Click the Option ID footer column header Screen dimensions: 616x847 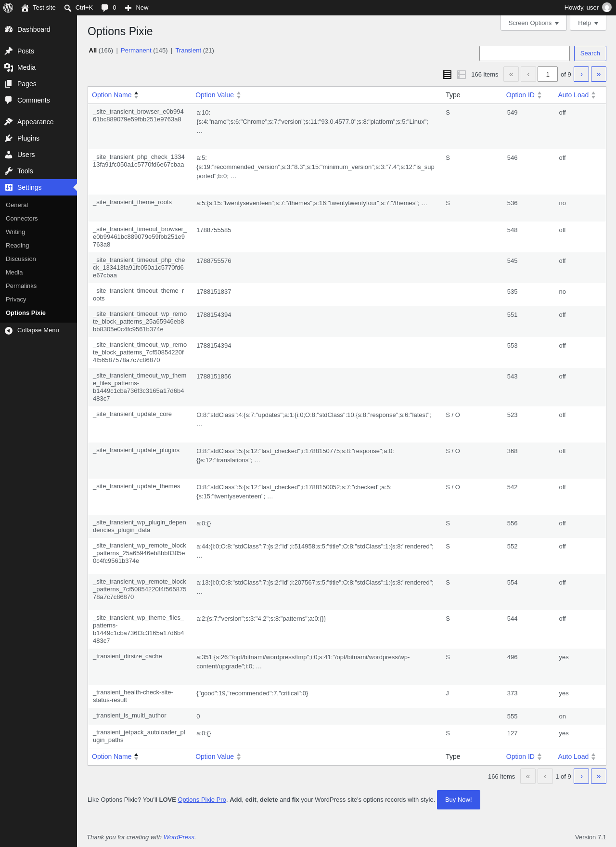click(520, 757)
